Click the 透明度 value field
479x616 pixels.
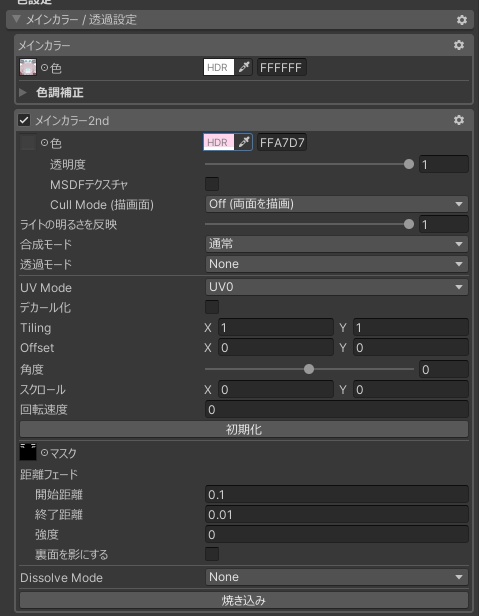pos(444,164)
